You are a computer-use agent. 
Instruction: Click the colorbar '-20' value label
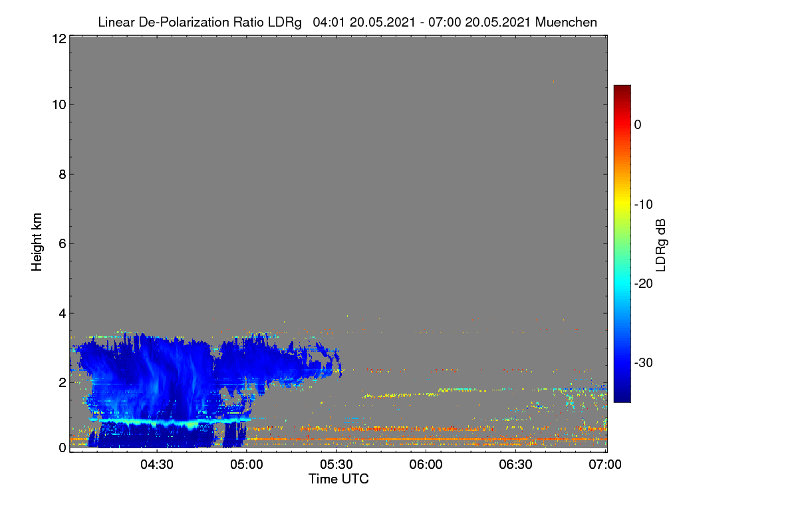point(644,283)
